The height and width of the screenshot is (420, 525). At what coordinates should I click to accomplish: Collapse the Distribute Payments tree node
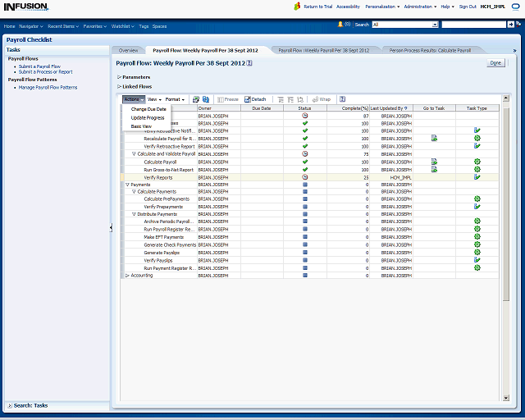coord(134,214)
